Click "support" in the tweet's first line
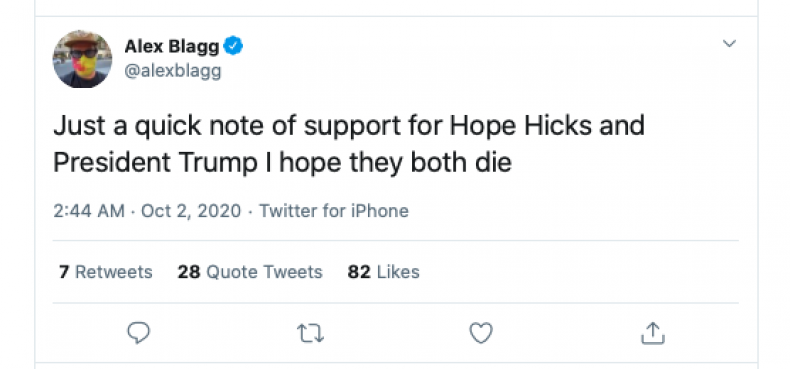 click(352, 128)
